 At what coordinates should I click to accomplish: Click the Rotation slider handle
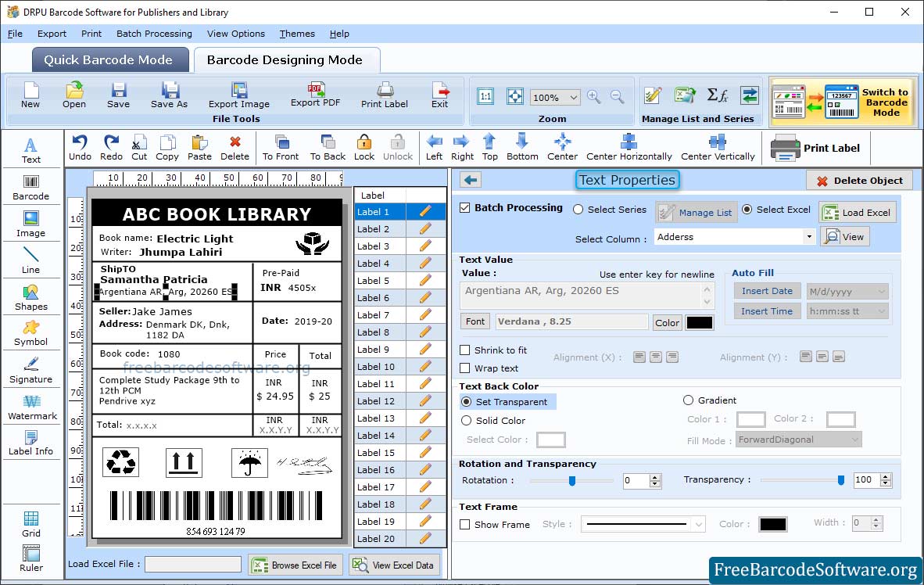coord(571,481)
